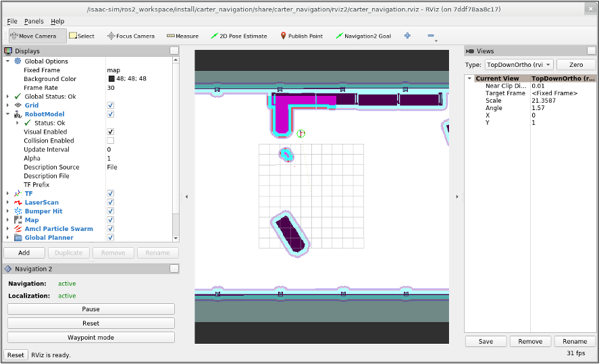
Task: Float the Displays panel via its corner button
Action: point(174,51)
